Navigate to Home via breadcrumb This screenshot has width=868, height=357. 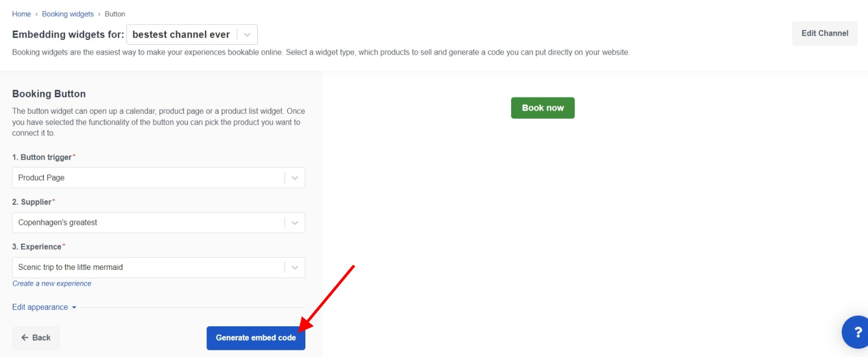click(21, 14)
